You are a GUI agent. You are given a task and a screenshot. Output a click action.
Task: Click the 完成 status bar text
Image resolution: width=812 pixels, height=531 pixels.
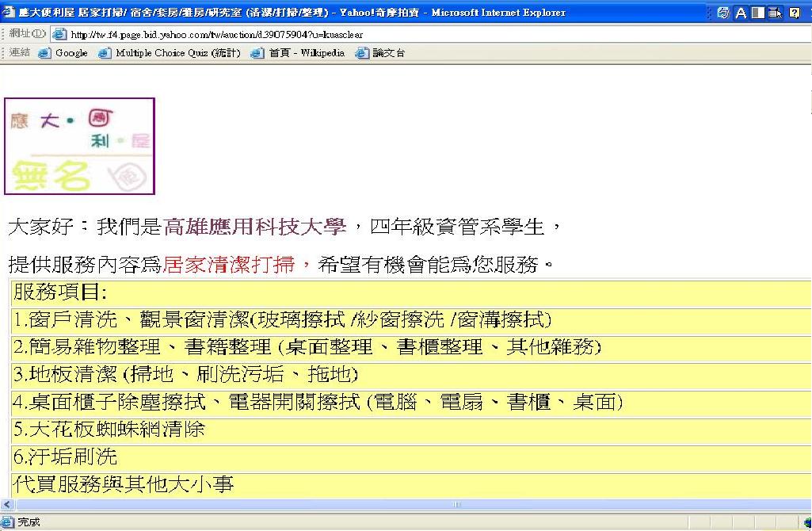[29, 521]
